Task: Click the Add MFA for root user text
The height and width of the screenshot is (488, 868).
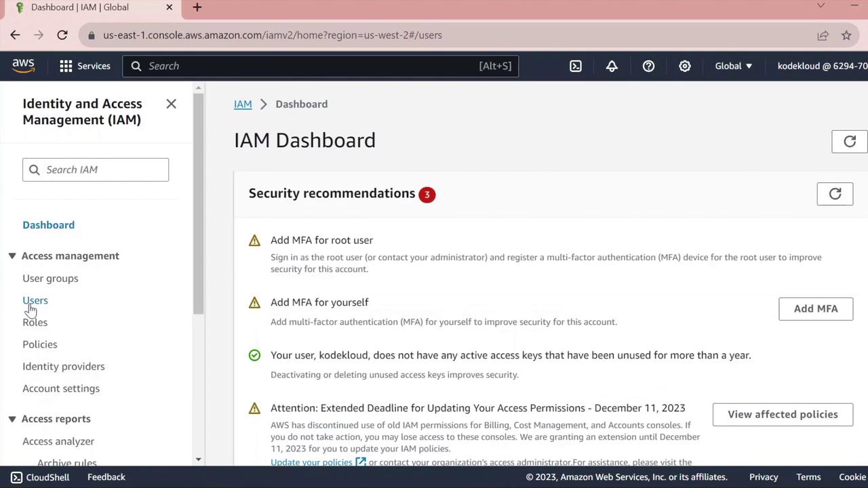Action: [321, 240]
